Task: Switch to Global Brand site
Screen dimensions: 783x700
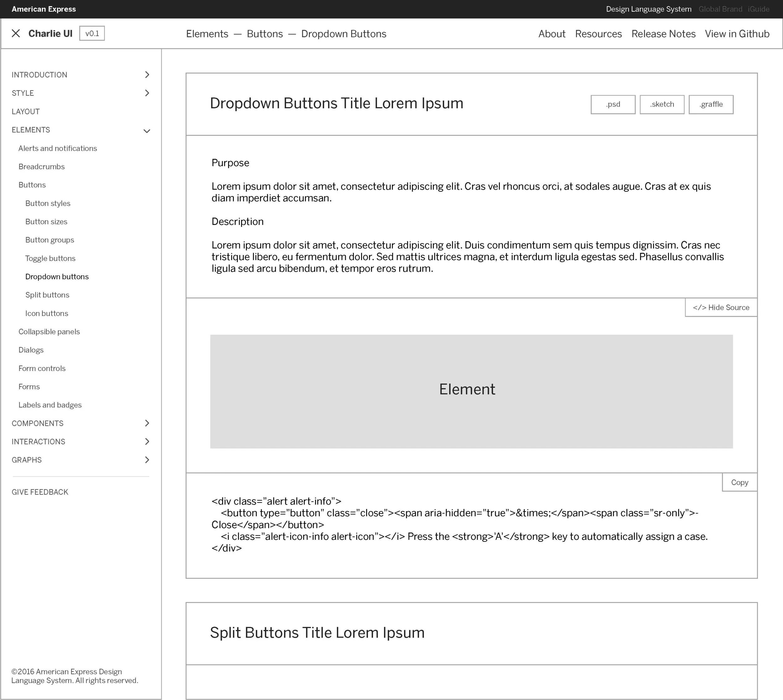Action: (x=720, y=9)
